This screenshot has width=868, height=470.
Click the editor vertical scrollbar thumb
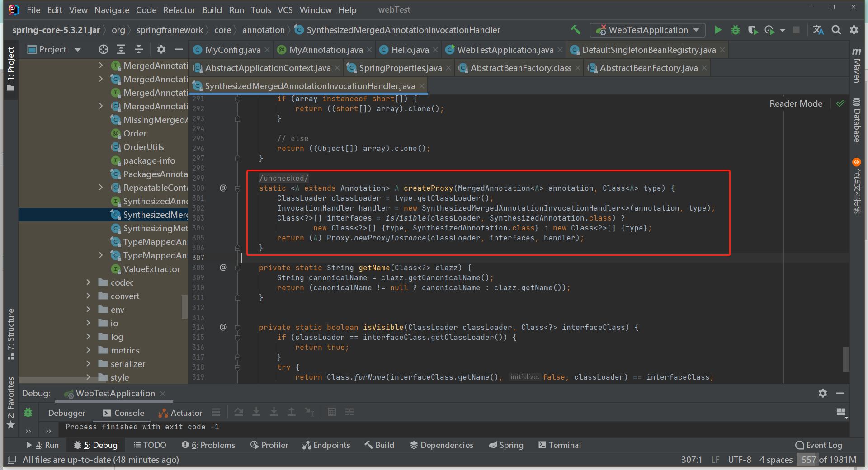click(x=845, y=359)
